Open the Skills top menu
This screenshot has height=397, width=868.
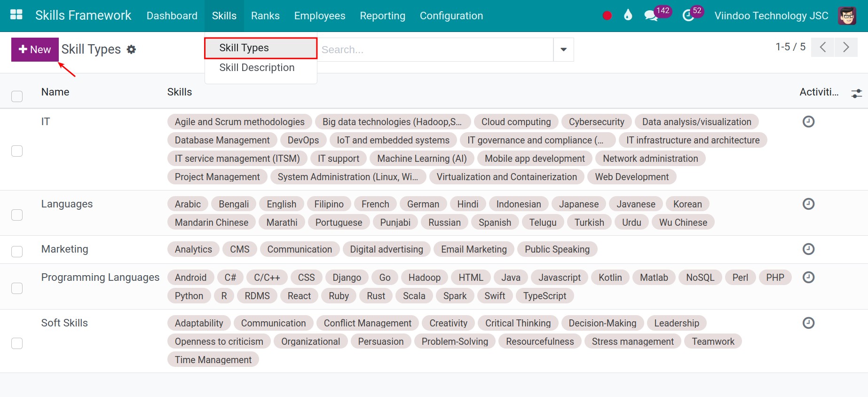tap(224, 16)
